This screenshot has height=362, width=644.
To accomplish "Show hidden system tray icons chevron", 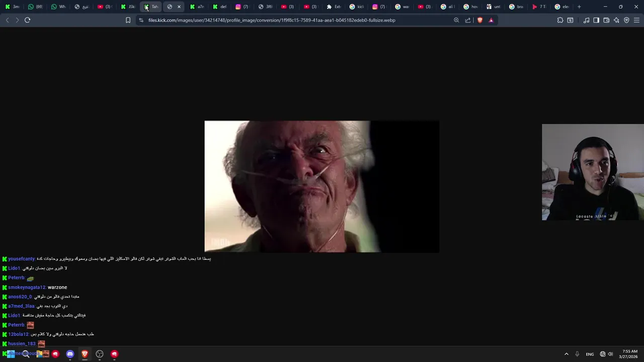I will (x=566, y=354).
